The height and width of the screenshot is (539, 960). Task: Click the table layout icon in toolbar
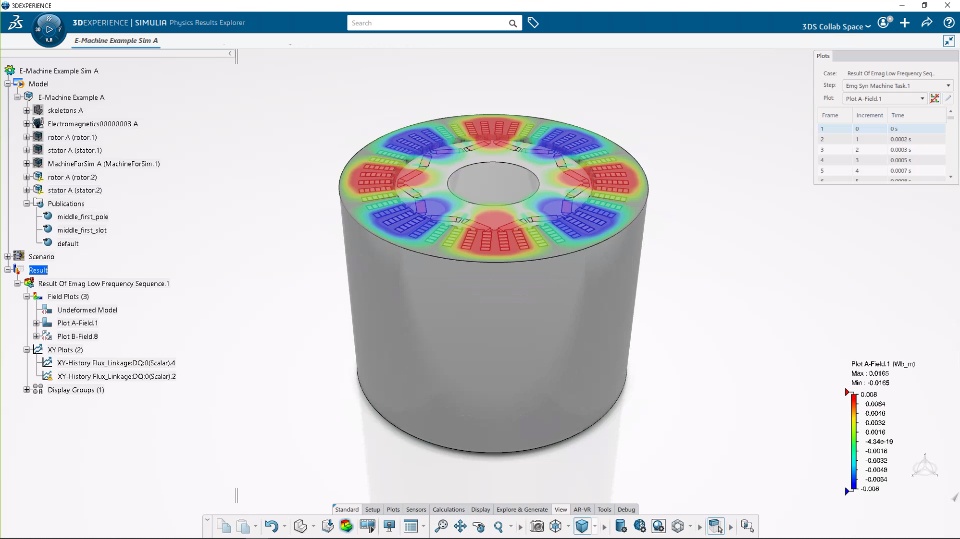(x=411, y=526)
